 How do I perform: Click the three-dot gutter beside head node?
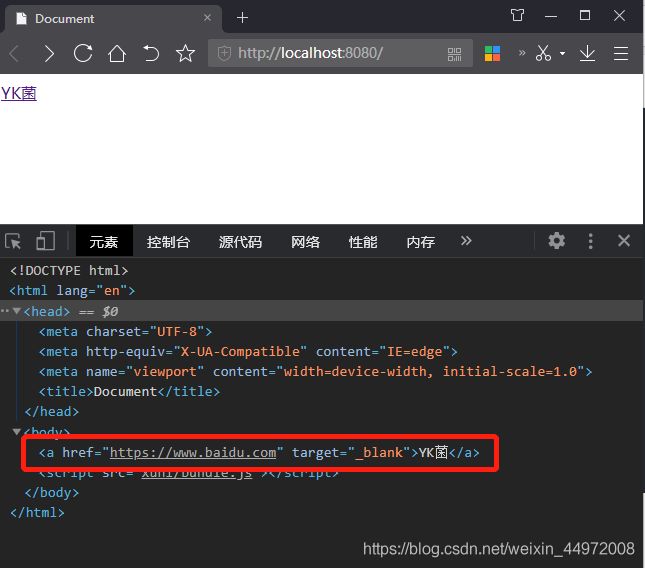tap(5, 311)
